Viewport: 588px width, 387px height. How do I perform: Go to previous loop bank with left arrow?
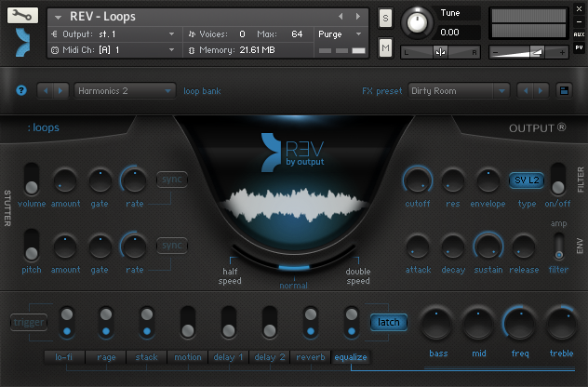click(46, 91)
